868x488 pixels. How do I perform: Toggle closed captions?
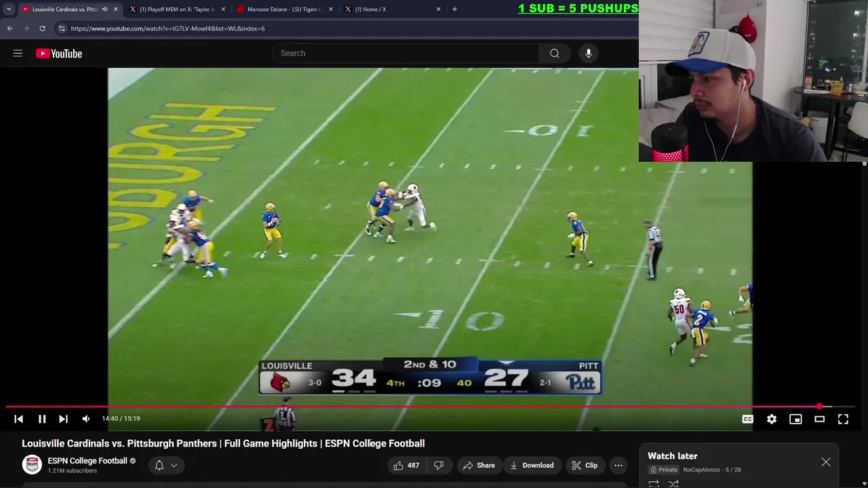coord(747,419)
